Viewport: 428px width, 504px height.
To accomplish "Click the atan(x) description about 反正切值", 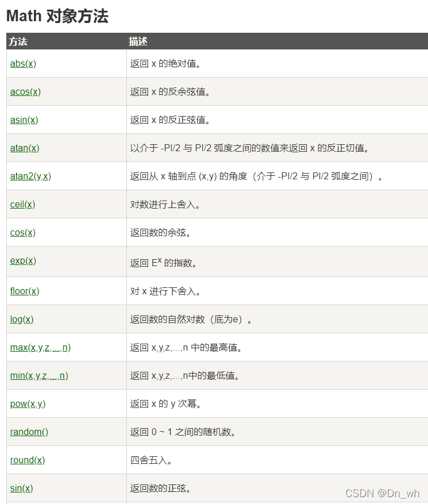I will tap(250, 148).
